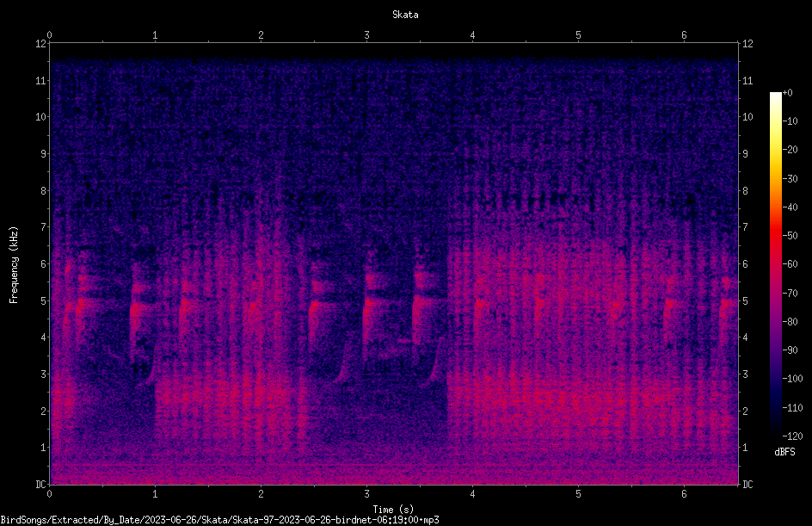Click the top time axis "2" label
The width and height of the screenshot is (812, 526).
coord(261,34)
